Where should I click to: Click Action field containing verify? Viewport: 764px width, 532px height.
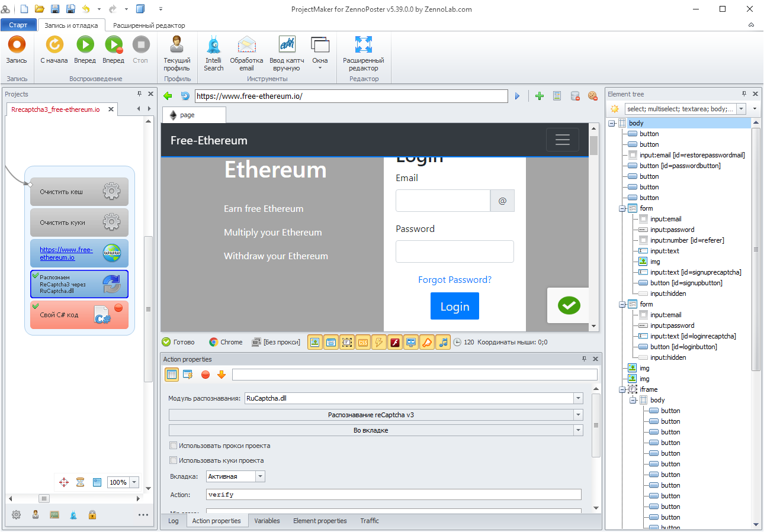point(393,495)
